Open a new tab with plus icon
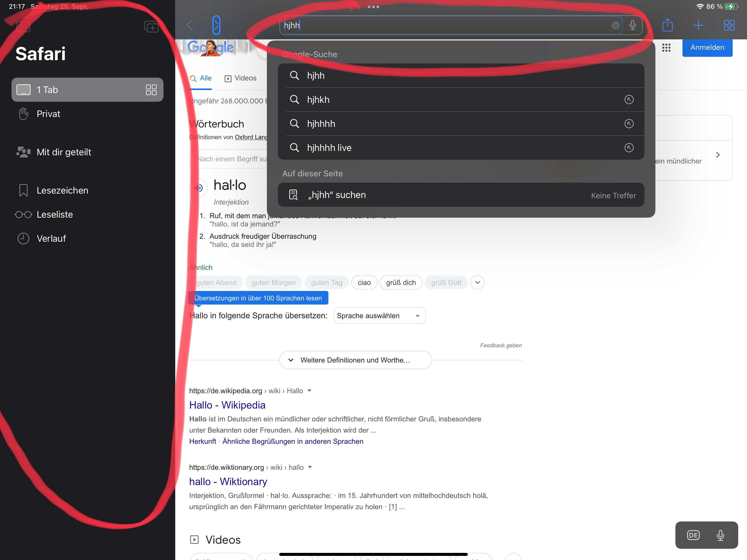Viewport: 747px width, 560px height. pos(698,25)
